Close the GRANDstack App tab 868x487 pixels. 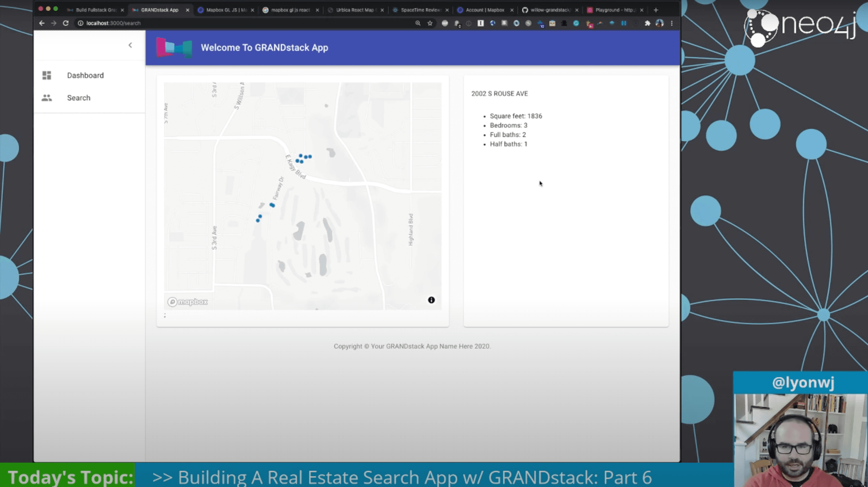[188, 10]
